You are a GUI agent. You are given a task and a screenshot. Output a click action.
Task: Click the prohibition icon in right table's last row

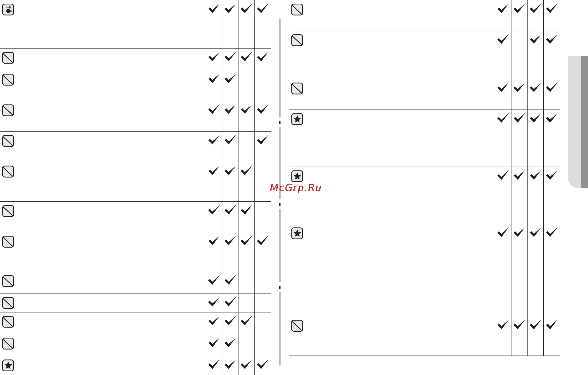tap(297, 326)
